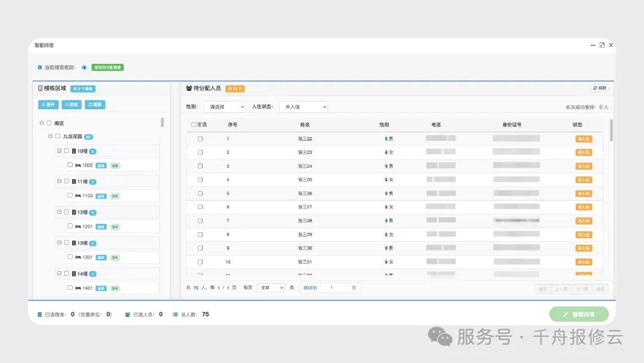This screenshot has width=644, height=363.
Task: Click the 按性别分配宿舍 rule tag
Action: tap(107, 67)
